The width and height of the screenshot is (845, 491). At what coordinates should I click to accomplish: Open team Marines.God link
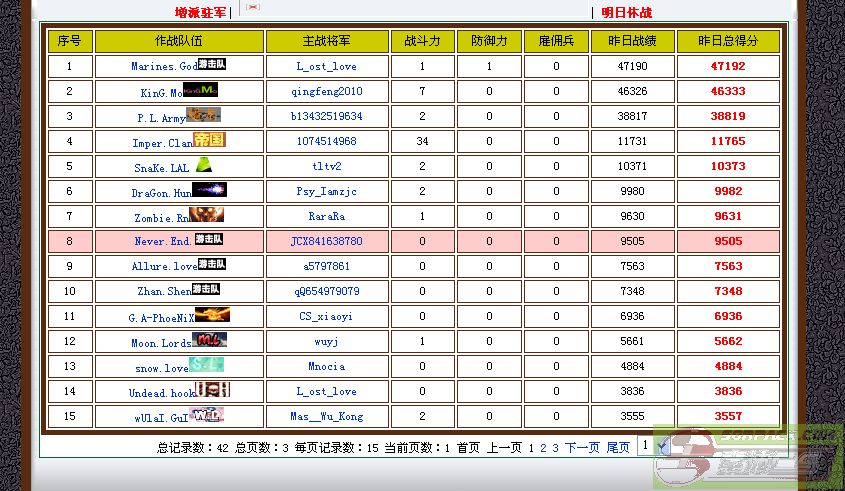point(164,67)
